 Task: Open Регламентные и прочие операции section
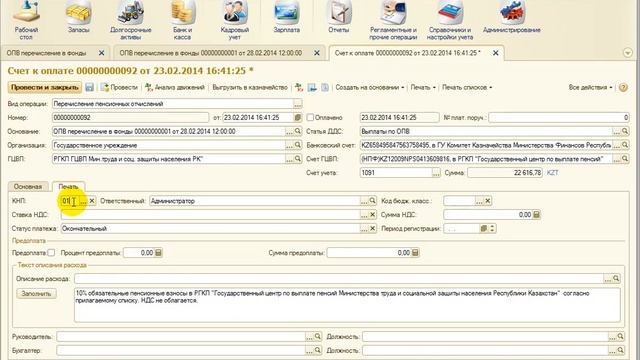[x=393, y=20]
